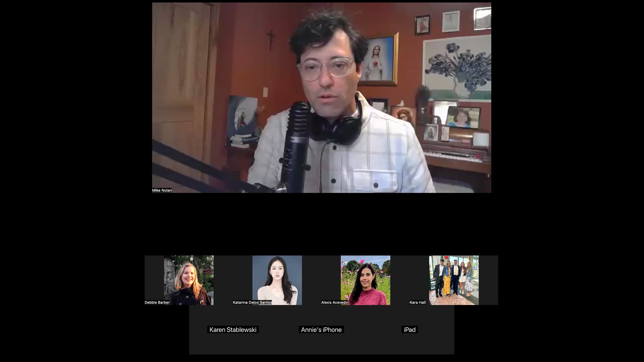Click the Katarina Delos Santos name label
Screen dimensions: 644x362
(252, 302)
